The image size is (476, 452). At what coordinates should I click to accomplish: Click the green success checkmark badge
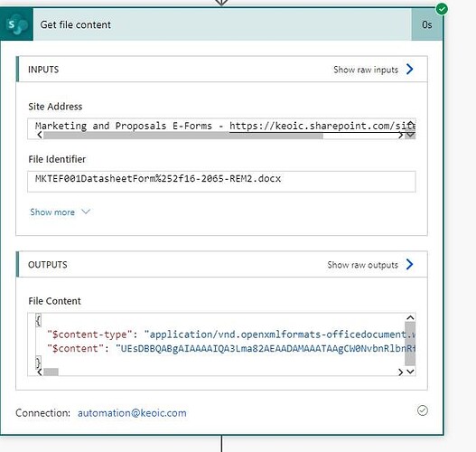(442, 9)
